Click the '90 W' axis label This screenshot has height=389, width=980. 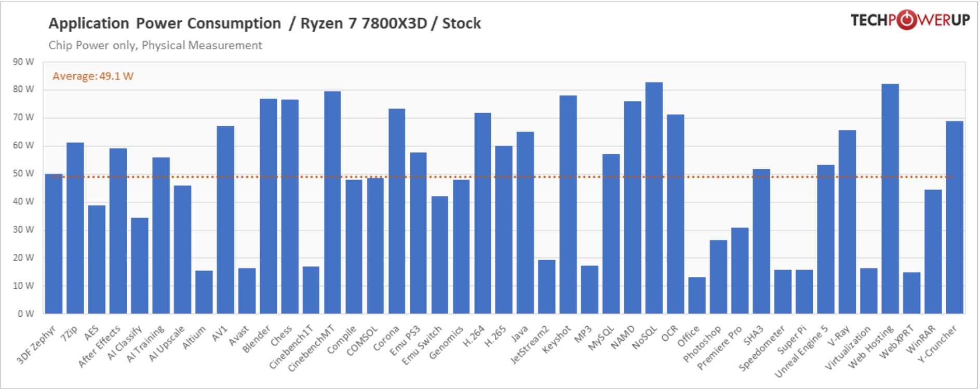tap(23, 62)
